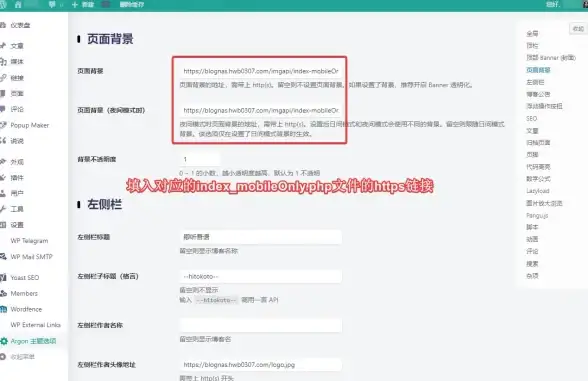This screenshot has height=381, width=588.
Task: Jump to 全局 section in right navigation
Action: [x=532, y=33]
